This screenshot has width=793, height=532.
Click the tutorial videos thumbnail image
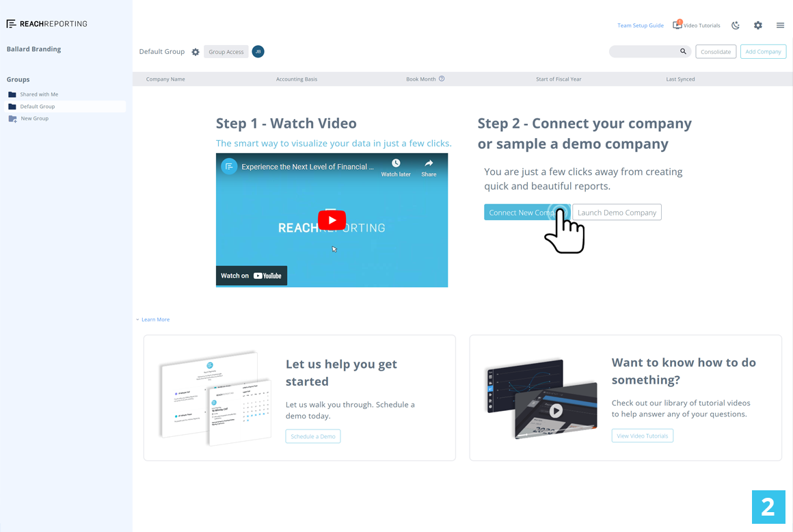pyautogui.click(x=542, y=399)
